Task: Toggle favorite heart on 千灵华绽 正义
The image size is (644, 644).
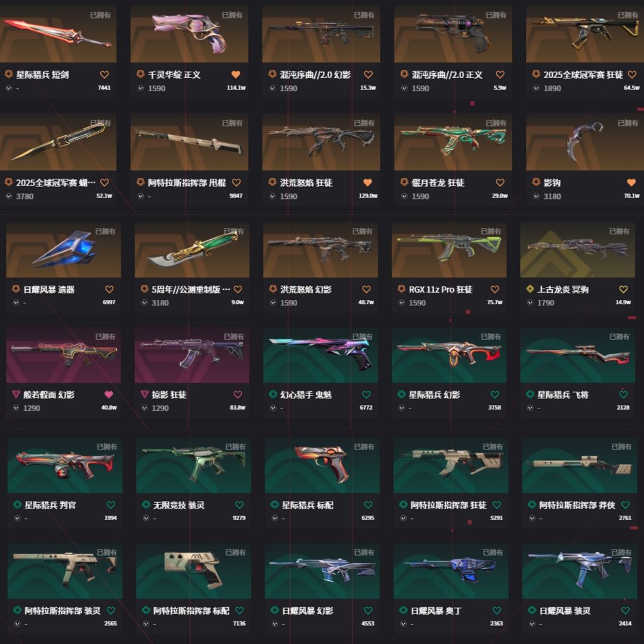Action: (236, 75)
